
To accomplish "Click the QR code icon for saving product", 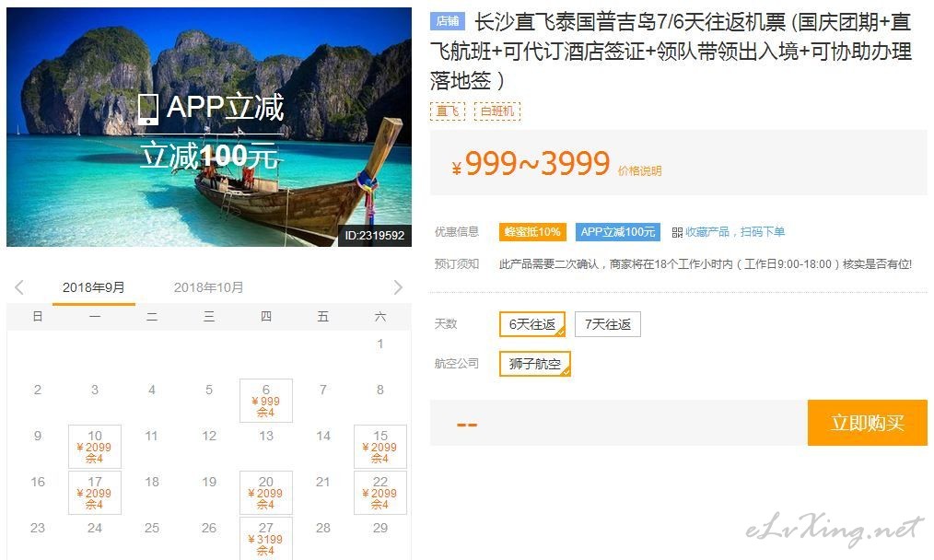I will click(677, 232).
